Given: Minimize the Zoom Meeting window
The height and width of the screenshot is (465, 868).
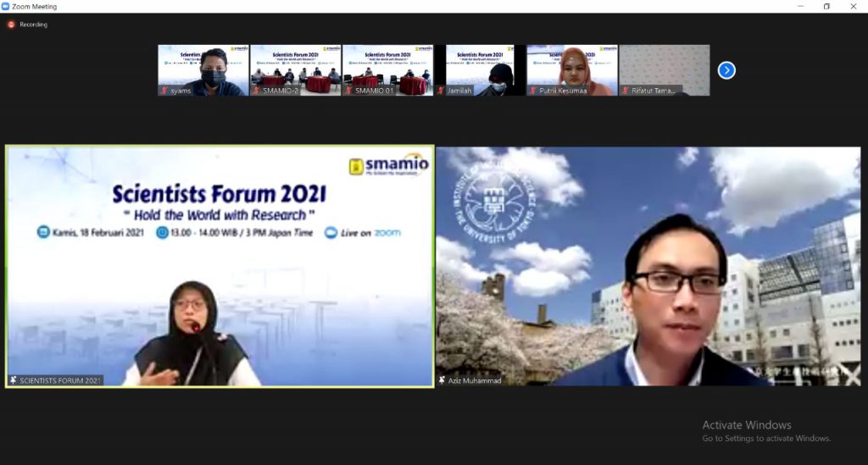Looking at the screenshot, I should pos(801,6).
